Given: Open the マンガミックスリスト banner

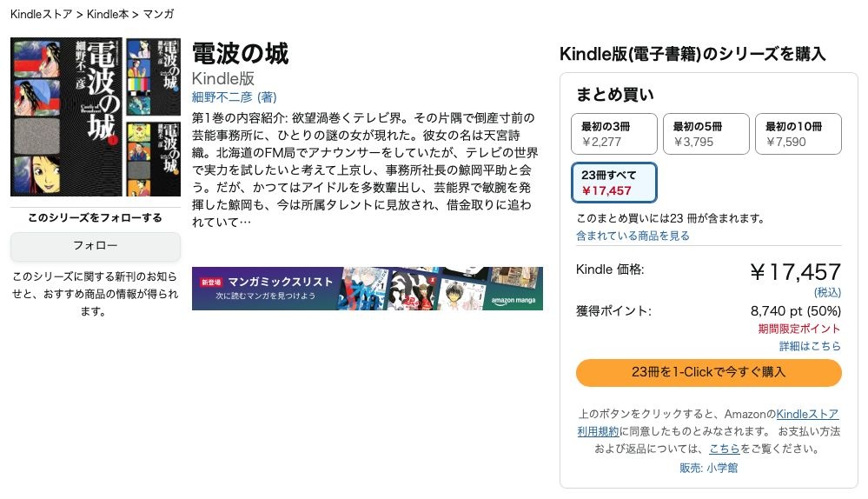Looking at the screenshot, I should click(x=367, y=289).
